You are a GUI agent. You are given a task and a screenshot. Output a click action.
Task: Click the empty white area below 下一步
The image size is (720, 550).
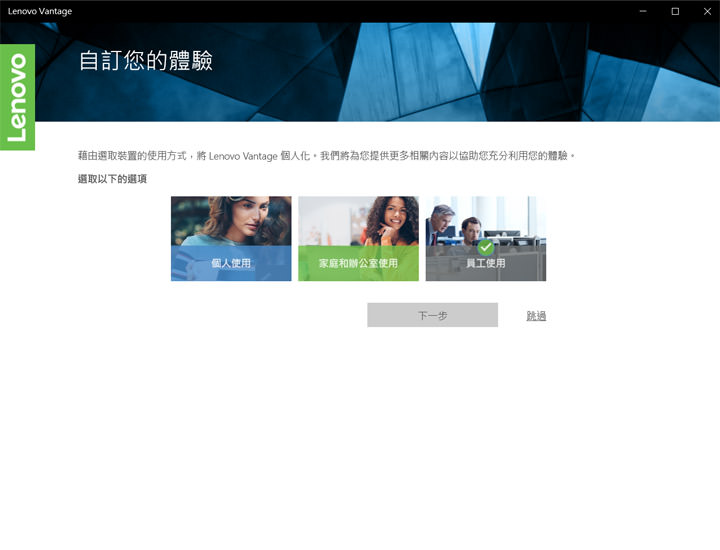point(432,420)
